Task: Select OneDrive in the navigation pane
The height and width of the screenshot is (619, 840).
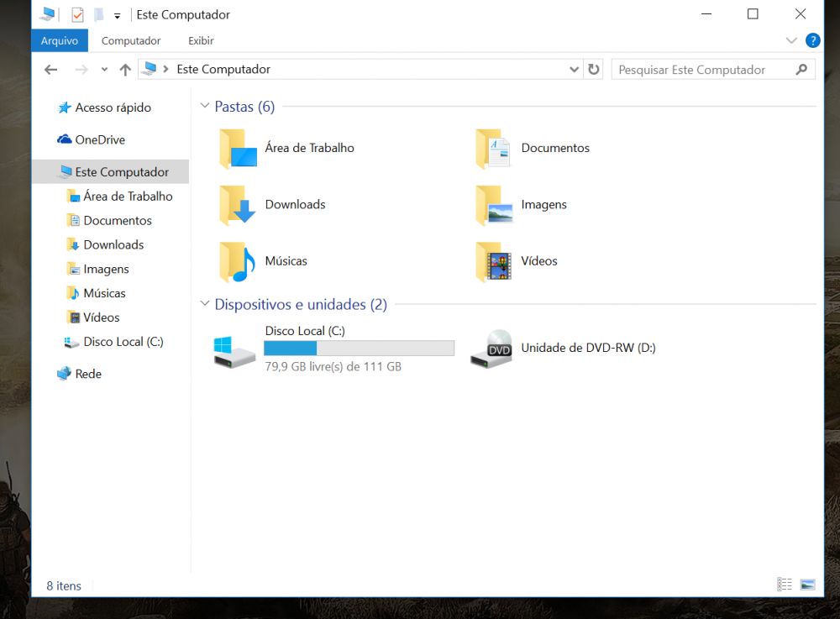Action: [99, 139]
